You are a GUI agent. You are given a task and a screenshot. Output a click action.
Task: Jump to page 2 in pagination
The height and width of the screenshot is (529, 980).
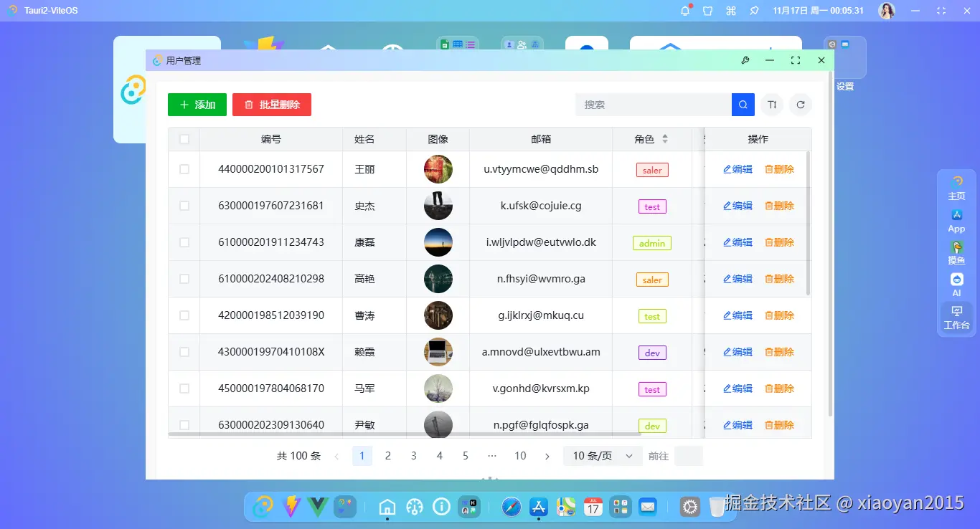pyautogui.click(x=388, y=455)
